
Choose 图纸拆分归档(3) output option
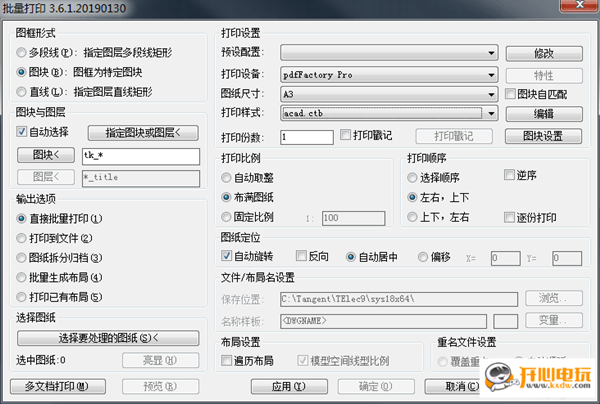[x=21, y=258]
